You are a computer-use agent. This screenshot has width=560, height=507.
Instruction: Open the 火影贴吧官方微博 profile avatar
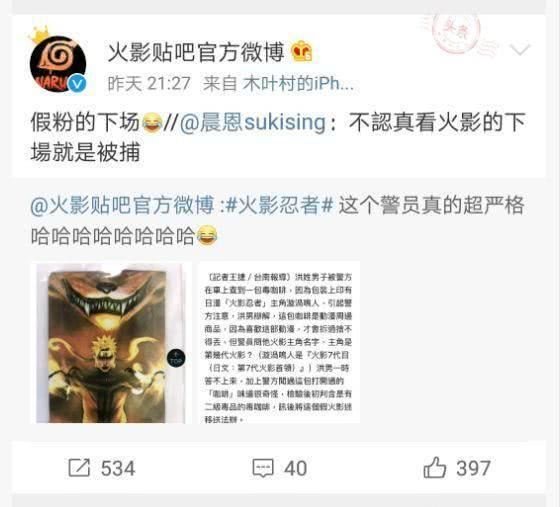58,65
